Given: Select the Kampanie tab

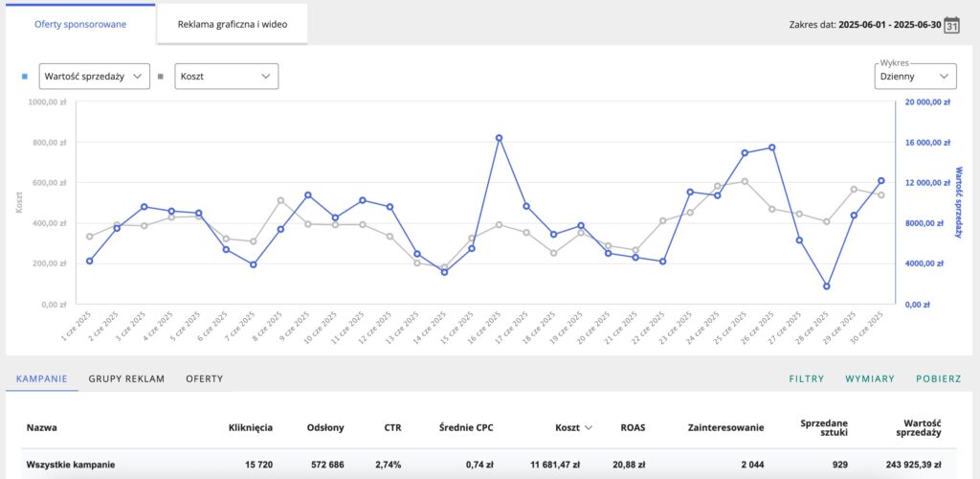Looking at the screenshot, I should (x=41, y=379).
